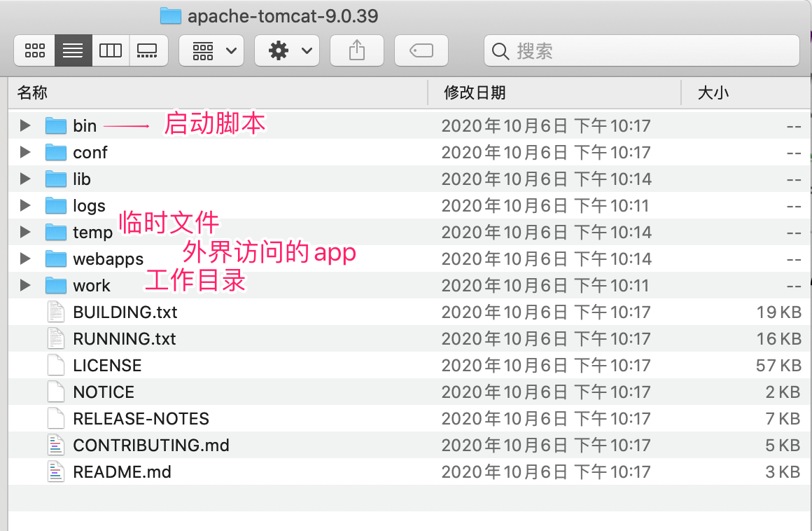Select the conf folder icon

56,152
